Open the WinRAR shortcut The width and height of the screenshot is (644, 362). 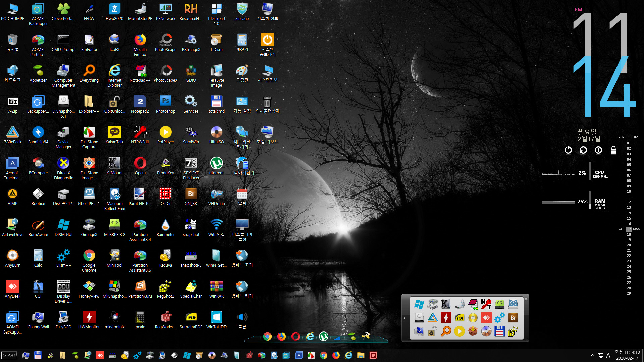click(216, 289)
